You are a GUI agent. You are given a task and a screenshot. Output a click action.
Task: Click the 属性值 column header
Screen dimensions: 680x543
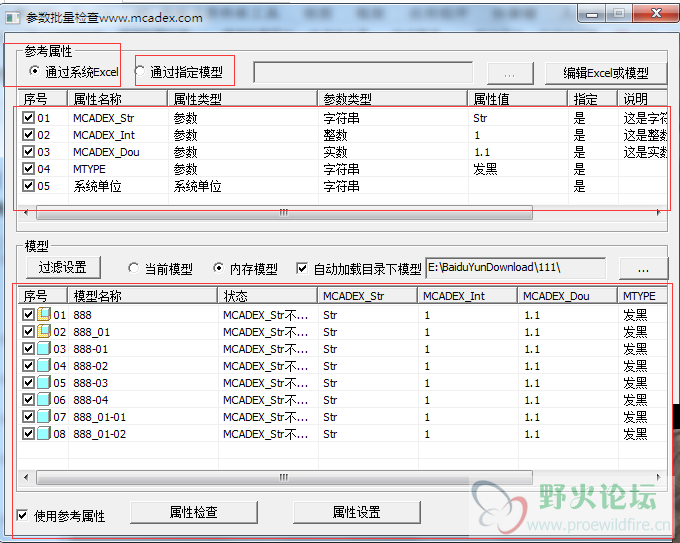[x=518, y=99]
